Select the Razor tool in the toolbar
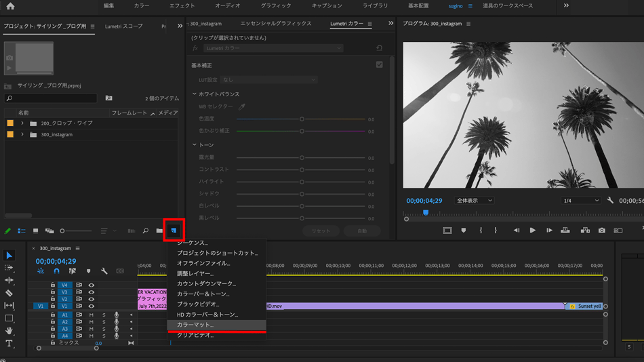 (9, 293)
